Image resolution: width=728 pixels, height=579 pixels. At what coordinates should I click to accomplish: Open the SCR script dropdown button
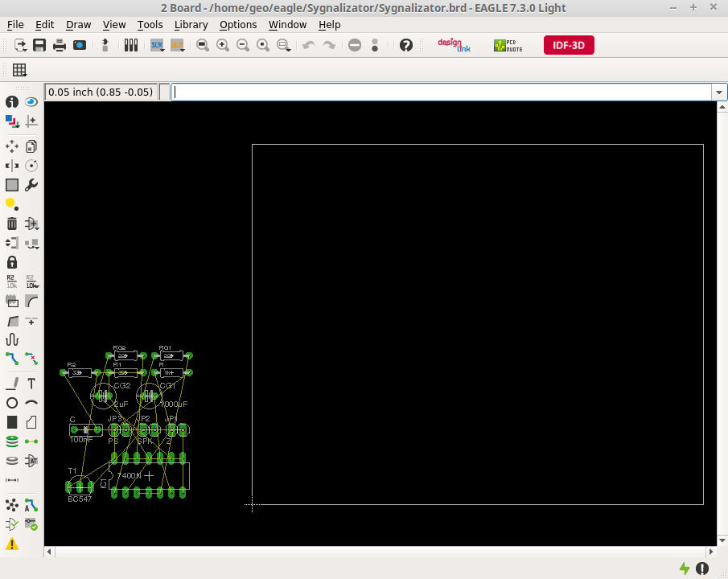tap(157, 45)
